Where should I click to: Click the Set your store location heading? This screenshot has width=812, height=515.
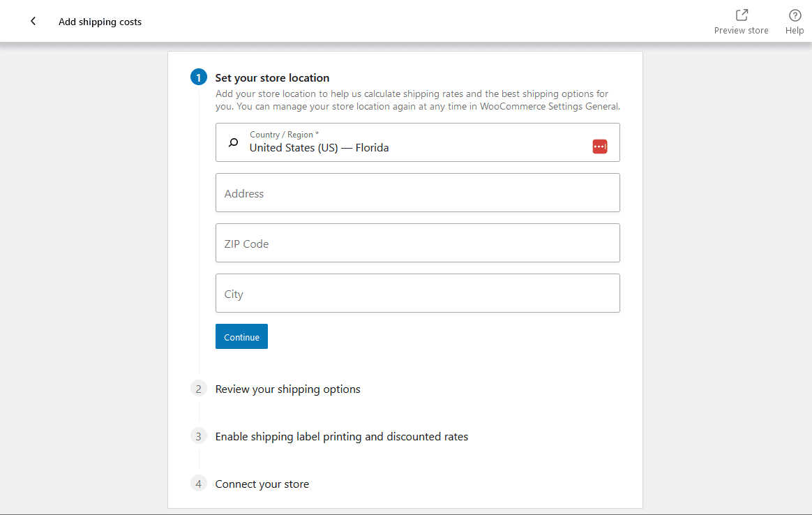coord(272,77)
